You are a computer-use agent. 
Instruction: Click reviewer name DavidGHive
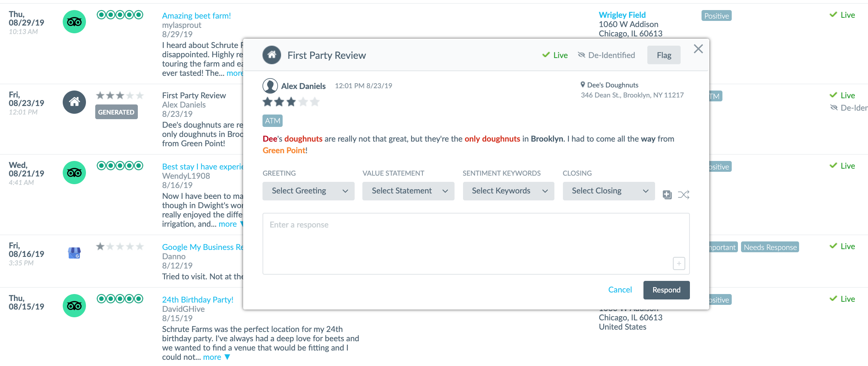click(183, 309)
